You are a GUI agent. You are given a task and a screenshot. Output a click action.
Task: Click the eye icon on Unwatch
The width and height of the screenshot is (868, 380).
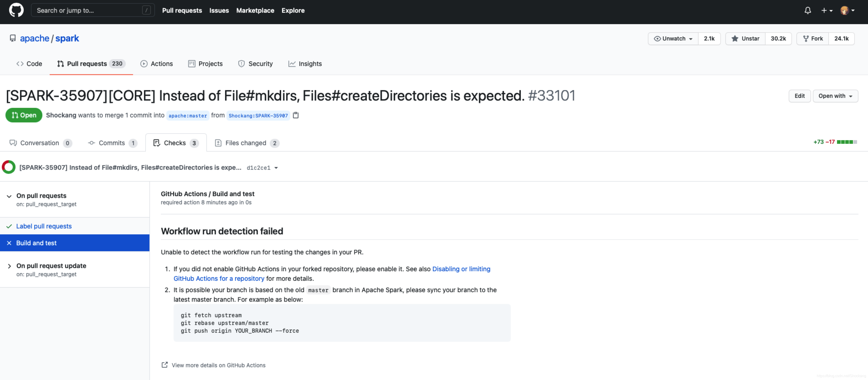[657, 38]
